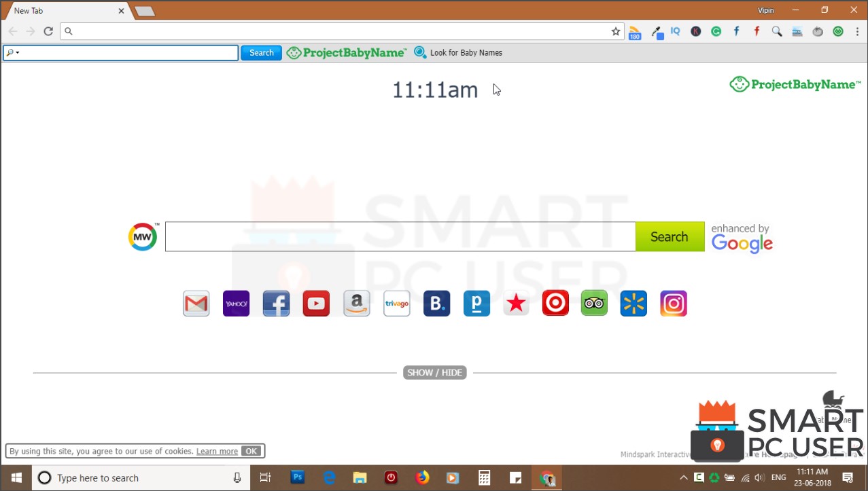Open the YouTube shortcut icon

point(316,304)
